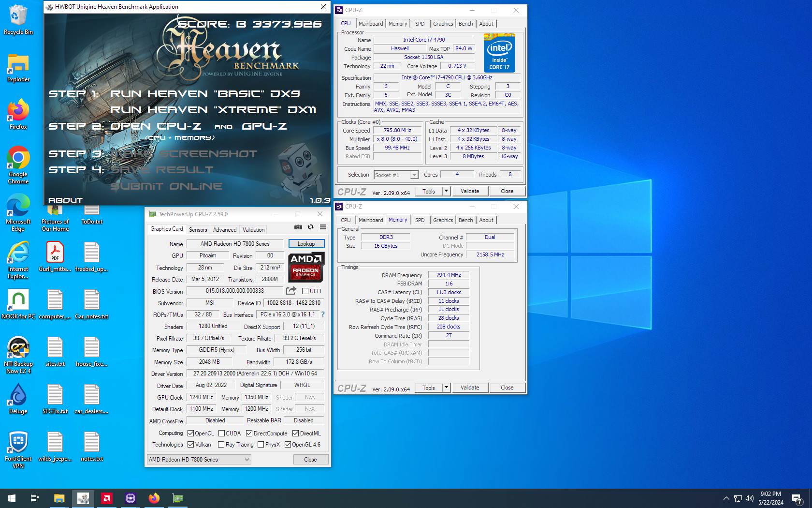812x508 pixels.
Task: Show hidden system tray icons
Action: pos(726,498)
